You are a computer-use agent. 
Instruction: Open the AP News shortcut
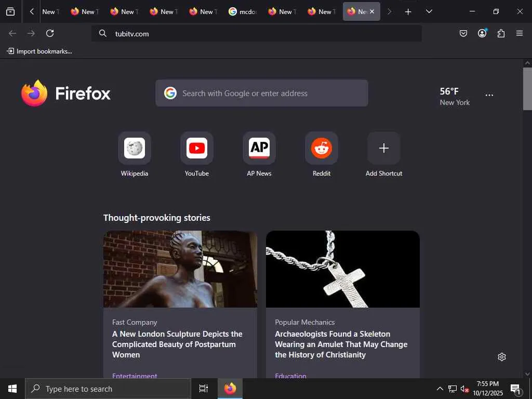(259, 154)
